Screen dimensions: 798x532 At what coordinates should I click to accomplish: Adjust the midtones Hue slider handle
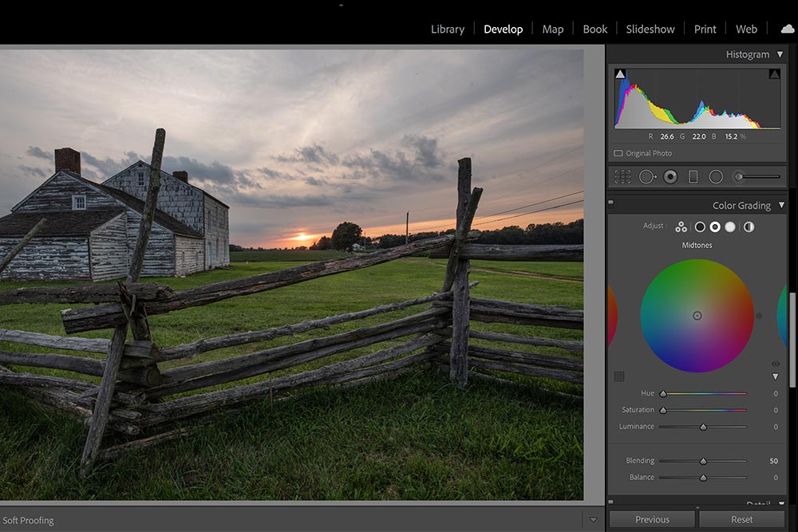[663, 394]
